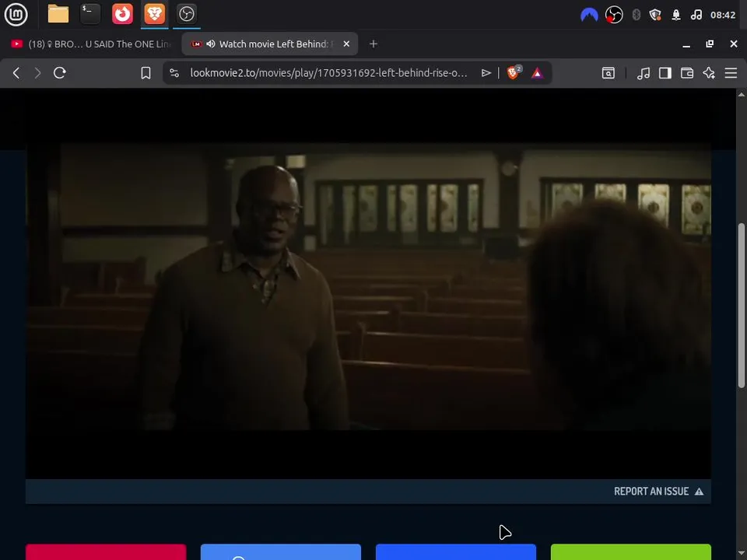Click the green button below the player

pyautogui.click(x=631, y=552)
